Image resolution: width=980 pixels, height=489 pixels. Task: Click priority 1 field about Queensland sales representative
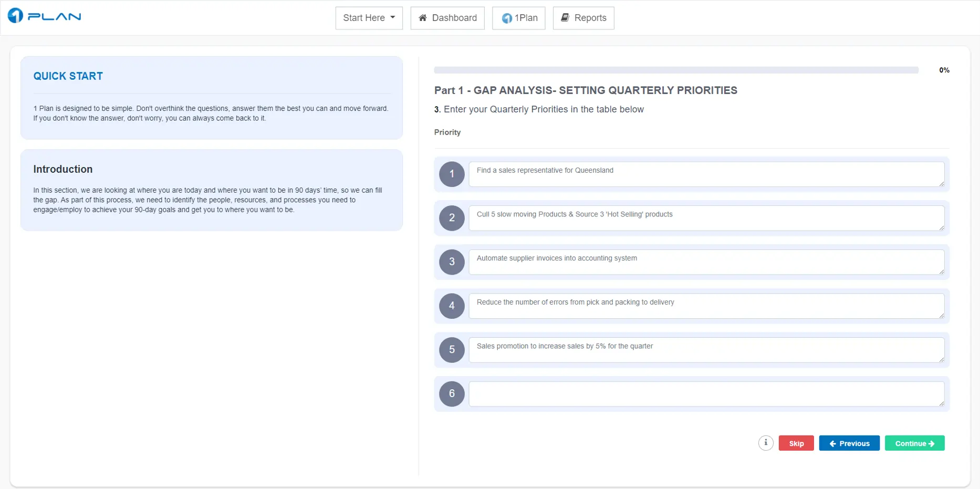706,174
